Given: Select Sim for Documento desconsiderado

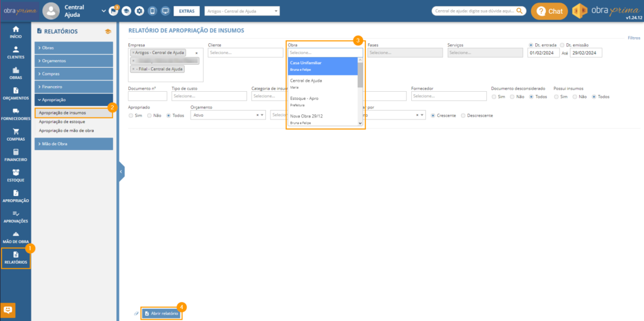Looking at the screenshot, I should [494, 97].
